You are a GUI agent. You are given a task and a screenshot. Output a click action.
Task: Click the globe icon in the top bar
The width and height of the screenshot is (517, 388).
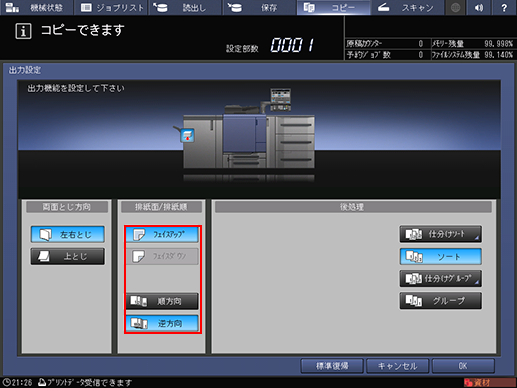tap(456, 7)
